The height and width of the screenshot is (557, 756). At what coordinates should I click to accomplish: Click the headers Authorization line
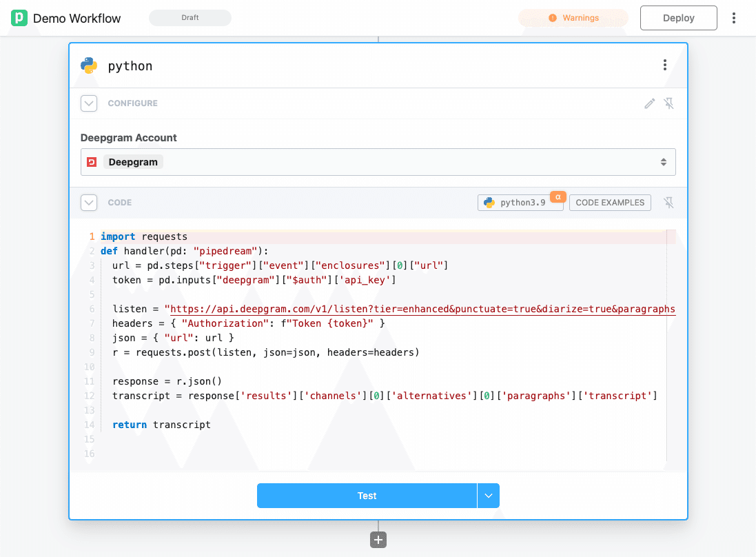pos(248,323)
